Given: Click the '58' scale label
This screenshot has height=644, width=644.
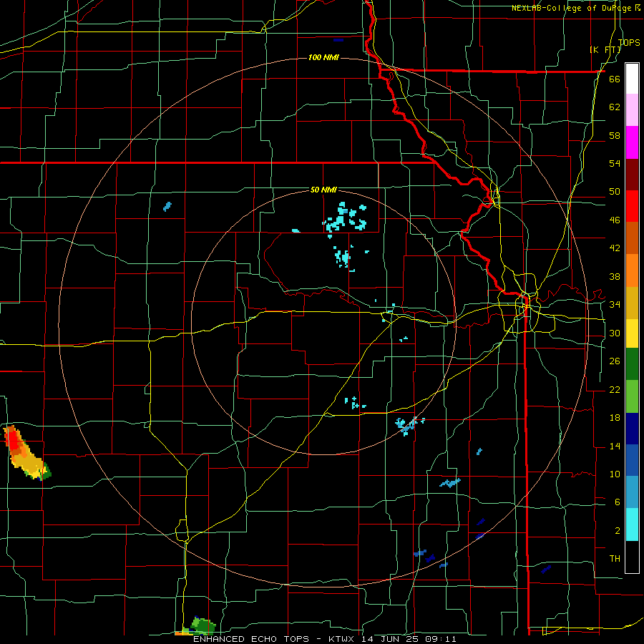Looking at the screenshot, I should [x=615, y=135].
